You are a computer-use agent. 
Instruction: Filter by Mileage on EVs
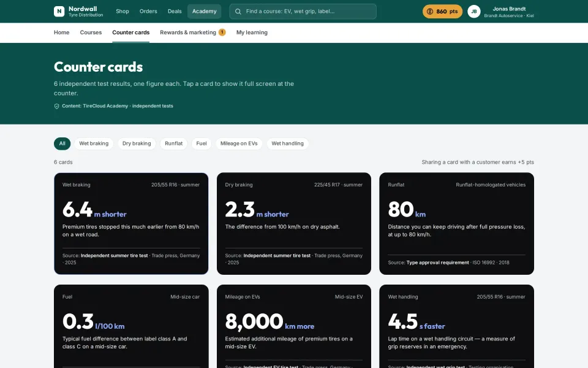(239, 144)
